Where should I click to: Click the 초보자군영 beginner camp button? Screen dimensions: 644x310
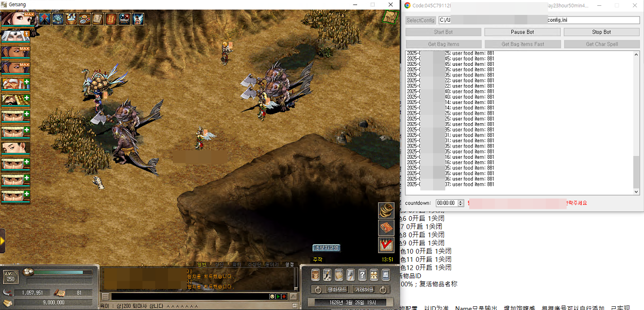point(326,248)
